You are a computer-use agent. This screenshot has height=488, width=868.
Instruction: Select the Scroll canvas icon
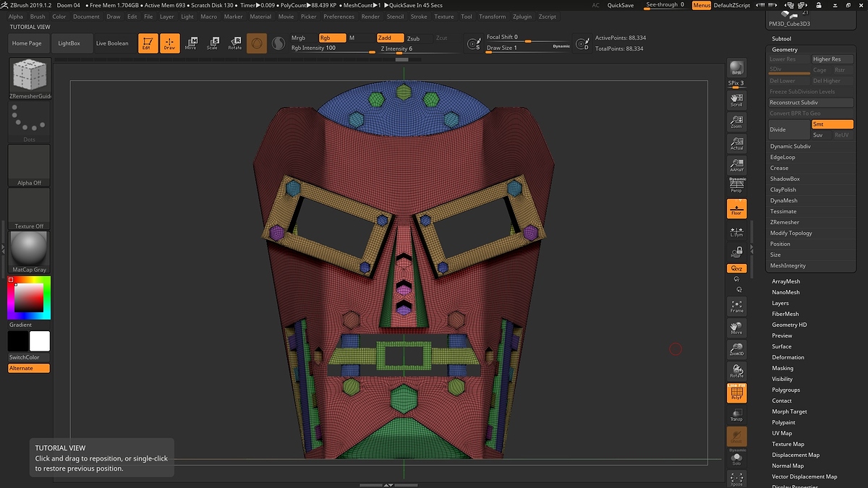(736, 100)
